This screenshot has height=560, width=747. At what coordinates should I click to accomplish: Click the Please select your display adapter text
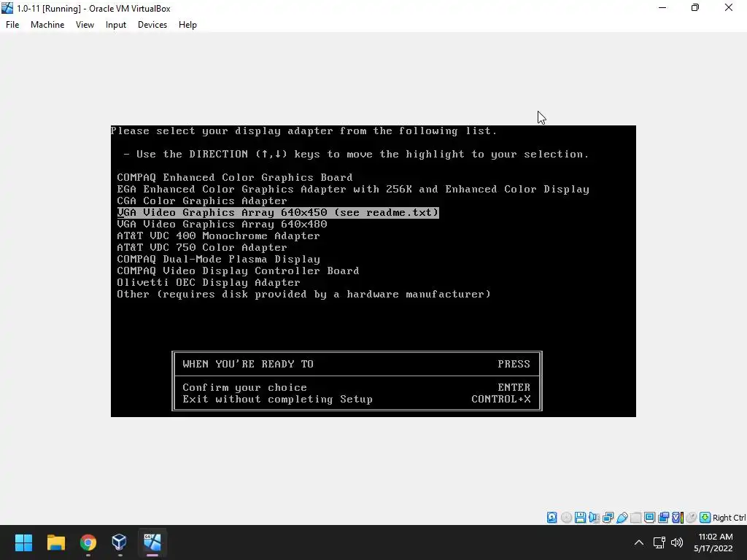304,131
